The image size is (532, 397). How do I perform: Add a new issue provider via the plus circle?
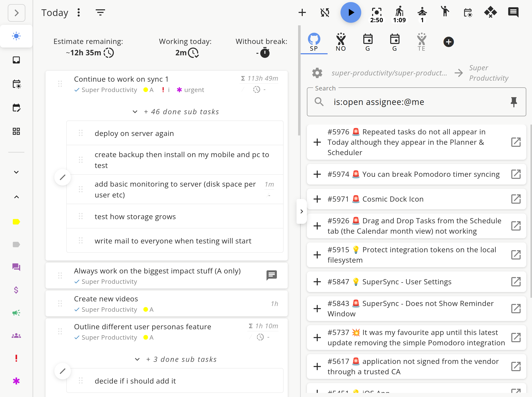point(449,41)
